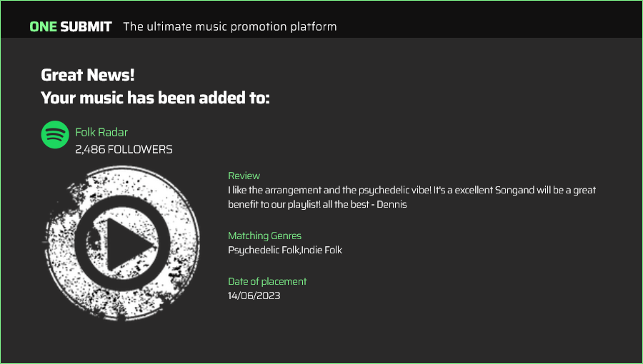Image resolution: width=643 pixels, height=364 pixels.
Task: Click the placement date 14/06/2023
Action: point(254,295)
